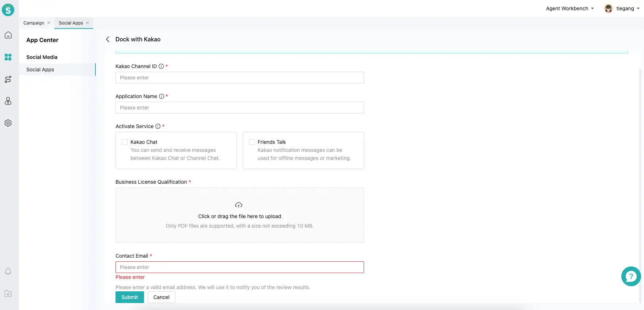Open the help question mark bubble

(x=631, y=276)
